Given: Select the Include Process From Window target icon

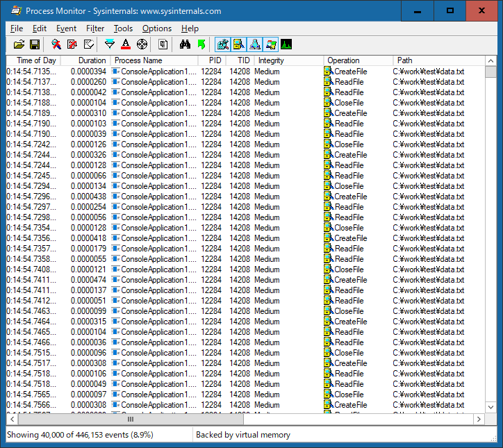Looking at the screenshot, I should coord(142,44).
